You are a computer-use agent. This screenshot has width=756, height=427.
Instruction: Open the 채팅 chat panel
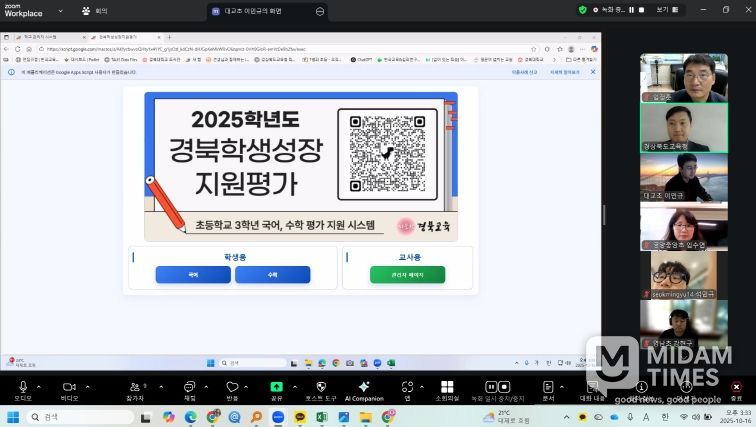coord(189,386)
